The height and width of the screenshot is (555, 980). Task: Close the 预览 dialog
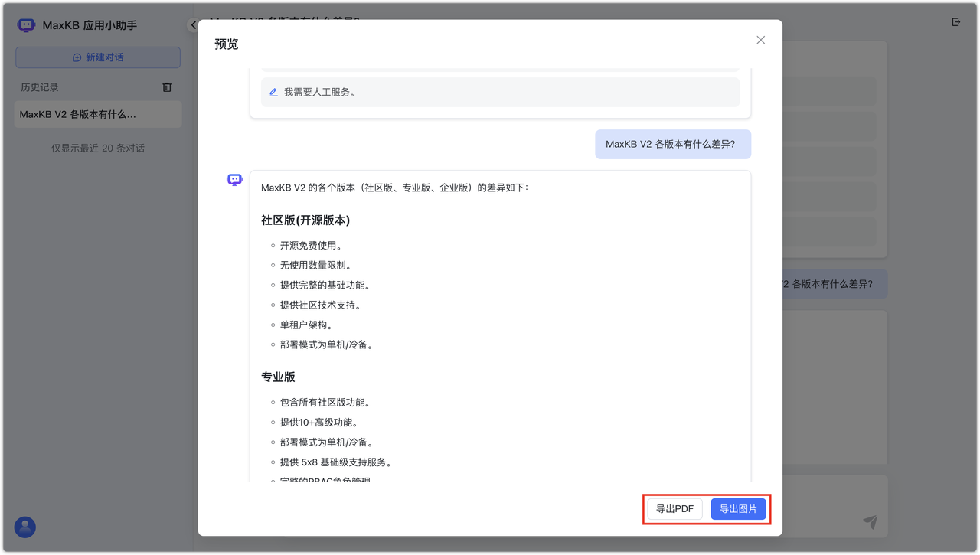[x=760, y=40]
